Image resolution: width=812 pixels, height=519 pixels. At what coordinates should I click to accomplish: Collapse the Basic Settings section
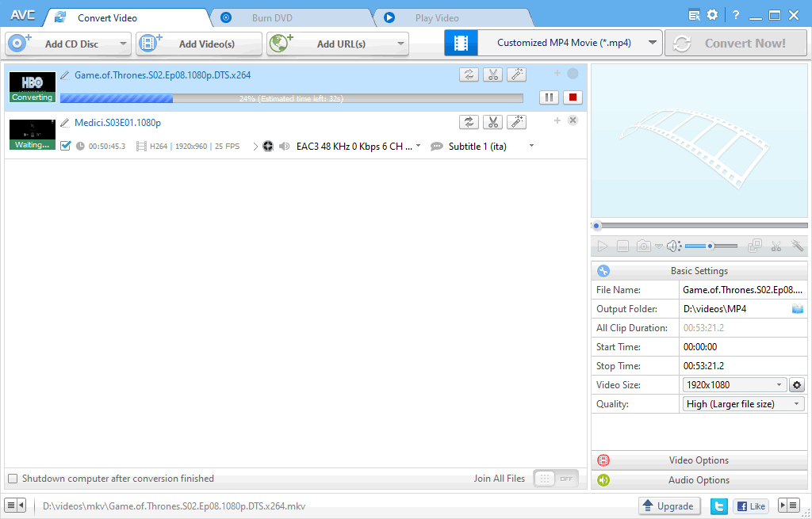point(699,271)
